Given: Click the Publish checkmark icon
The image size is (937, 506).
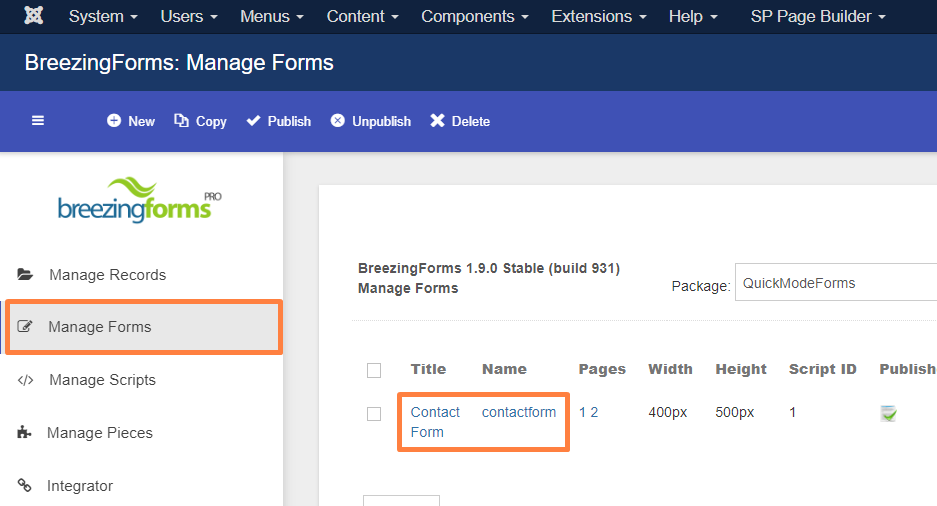Looking at the screenshot, I should pyautogui.click(x=253, y=121).
